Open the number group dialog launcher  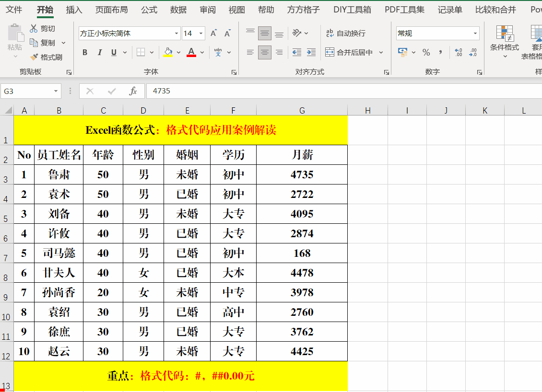tap(480, 72)
